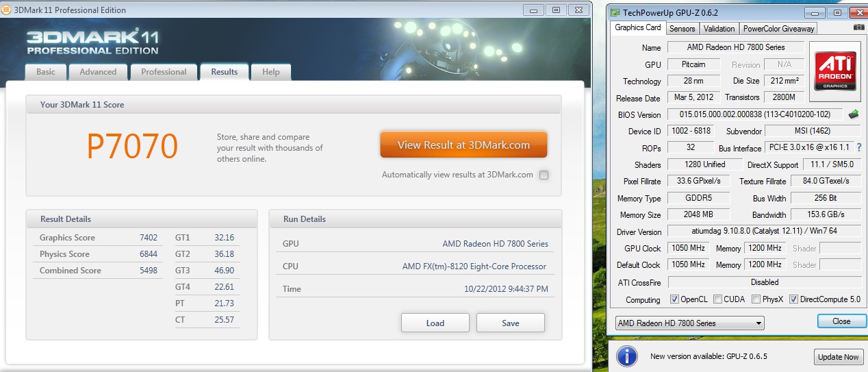
Task: Click the Transistors 2800M field
Action: [x=784, y=97]
